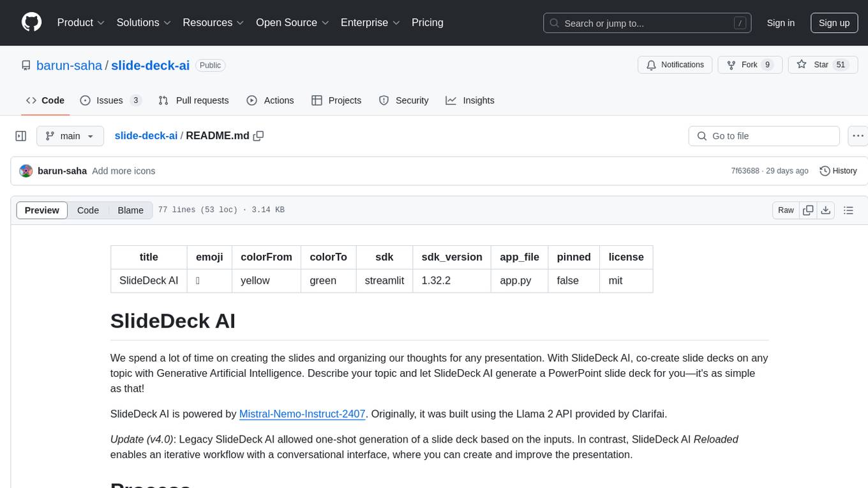Open the slide-deck-ai repository link
Image resolution: width=868 pixels, height=488 pixels.
[151, 65]
